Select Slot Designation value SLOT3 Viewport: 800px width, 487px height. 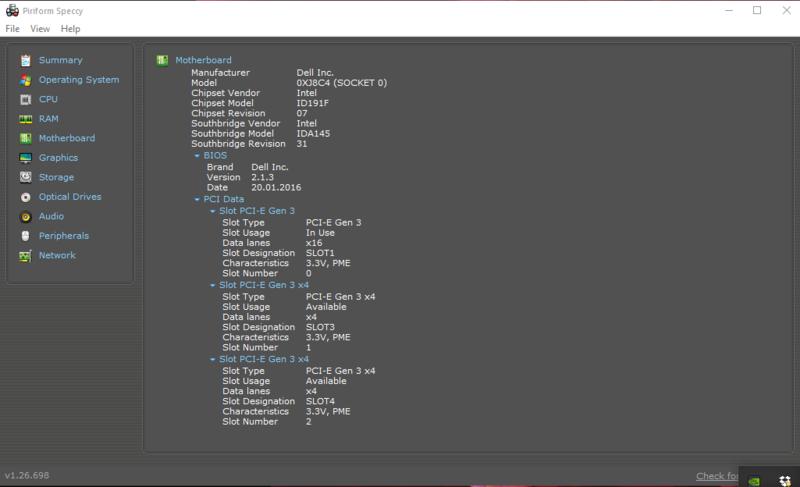pos(320,327)
